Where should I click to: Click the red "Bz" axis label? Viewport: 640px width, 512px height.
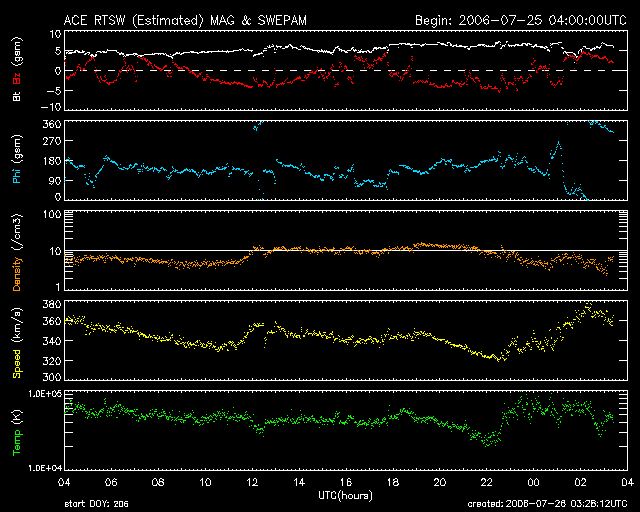tap(17, 78)
